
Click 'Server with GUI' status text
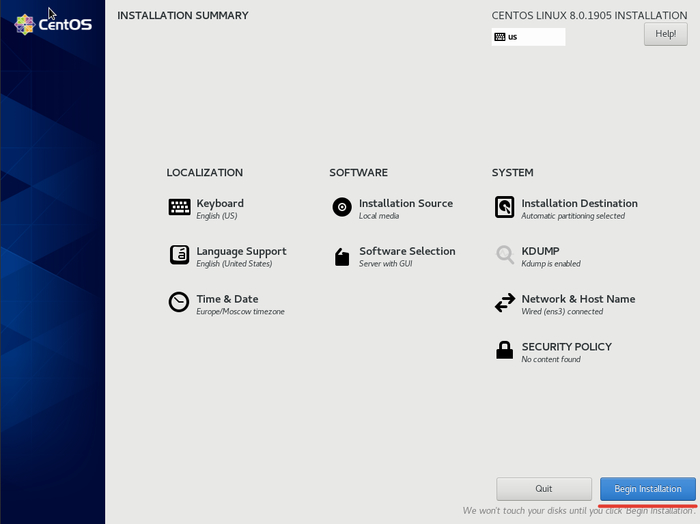(386, 263)
